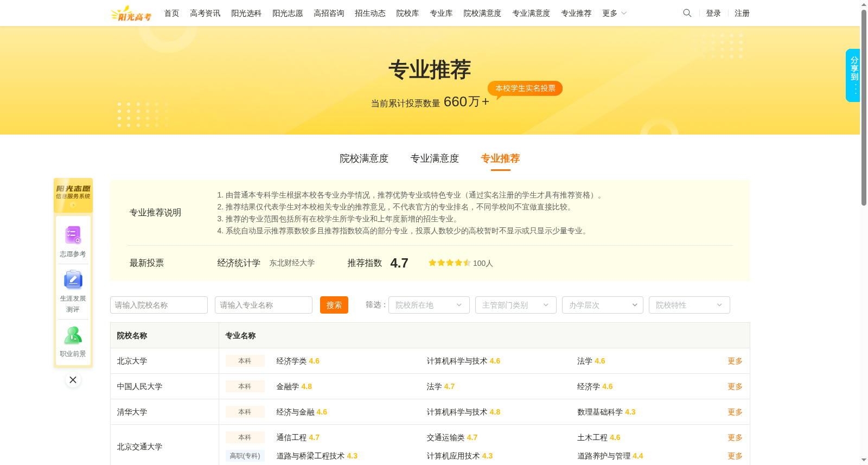
Task: Open 土木工程 major link
Action: [x=592, y=437]
